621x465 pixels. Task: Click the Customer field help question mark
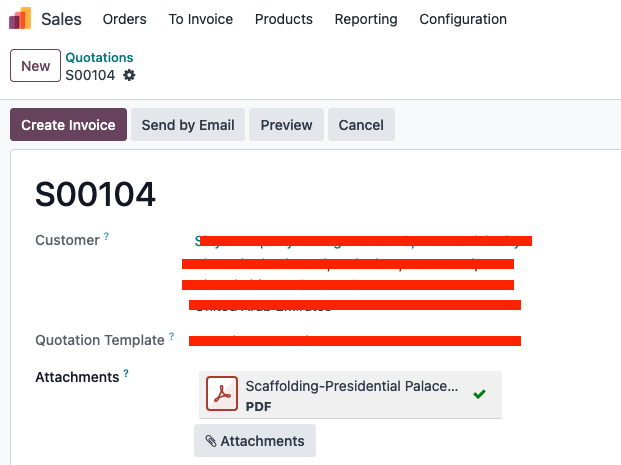point(107,237)
